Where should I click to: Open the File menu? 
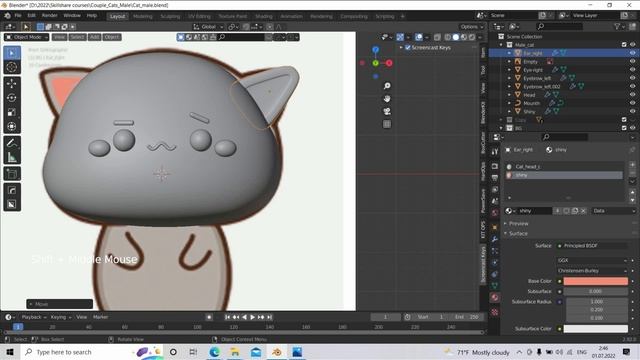(18, 16)
